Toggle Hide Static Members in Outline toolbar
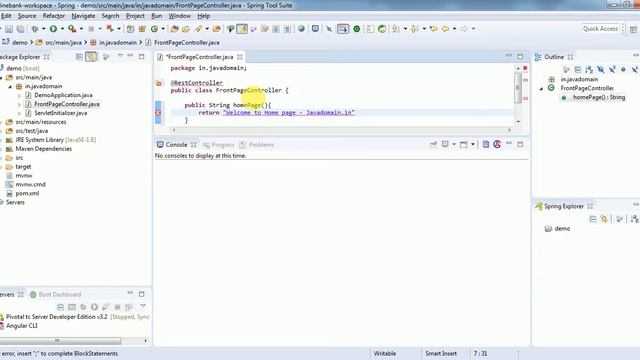The width and height of the screenshot is (640, 360). click(x=612, y=70)
